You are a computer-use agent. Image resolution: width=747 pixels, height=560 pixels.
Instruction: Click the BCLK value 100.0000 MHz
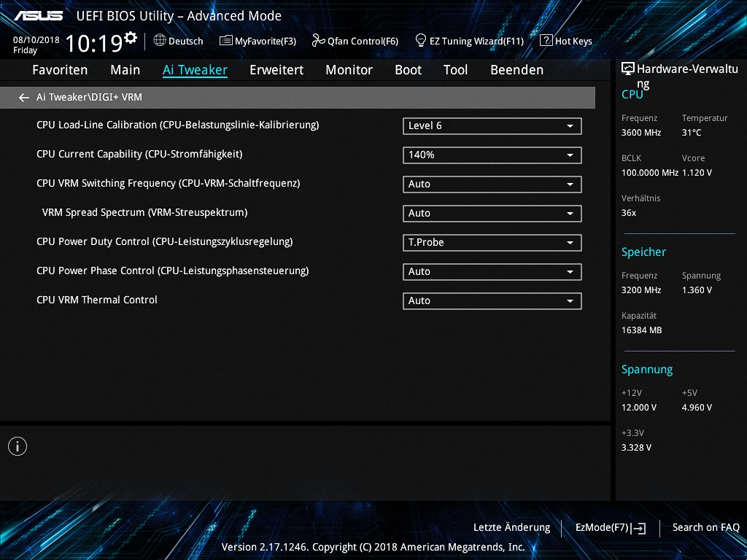[x=650, y=173]
